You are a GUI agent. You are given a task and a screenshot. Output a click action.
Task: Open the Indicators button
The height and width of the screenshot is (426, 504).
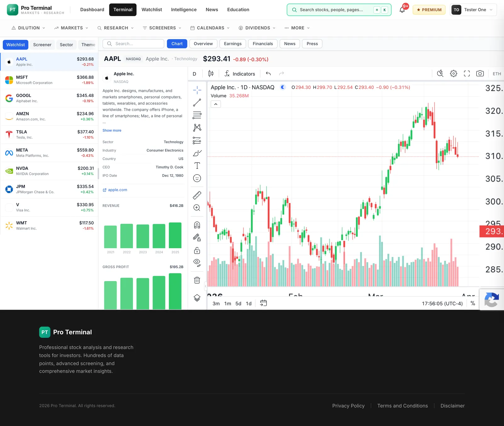point(240,74)
